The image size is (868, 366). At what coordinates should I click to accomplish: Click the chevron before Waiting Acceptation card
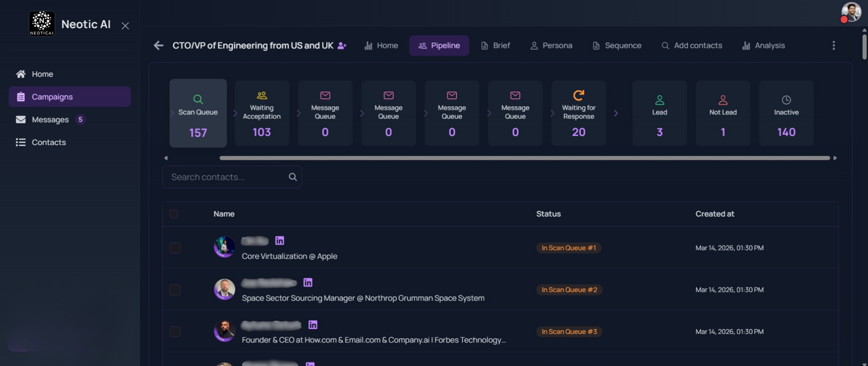[x=235, y=113]
